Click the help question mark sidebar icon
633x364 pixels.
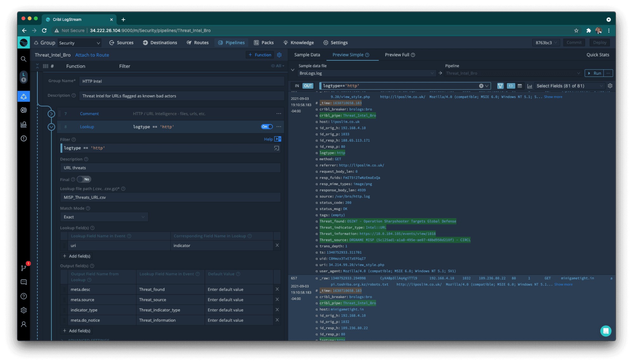click(23, 296)
